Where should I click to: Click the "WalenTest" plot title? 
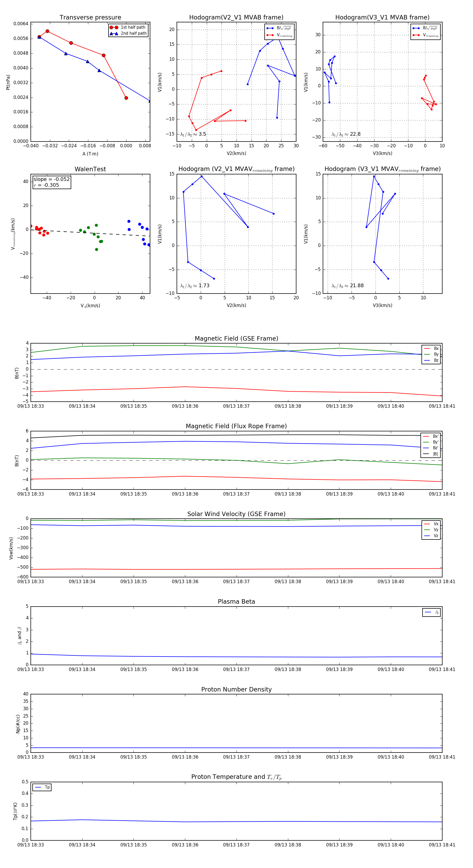tap(90, 169)
